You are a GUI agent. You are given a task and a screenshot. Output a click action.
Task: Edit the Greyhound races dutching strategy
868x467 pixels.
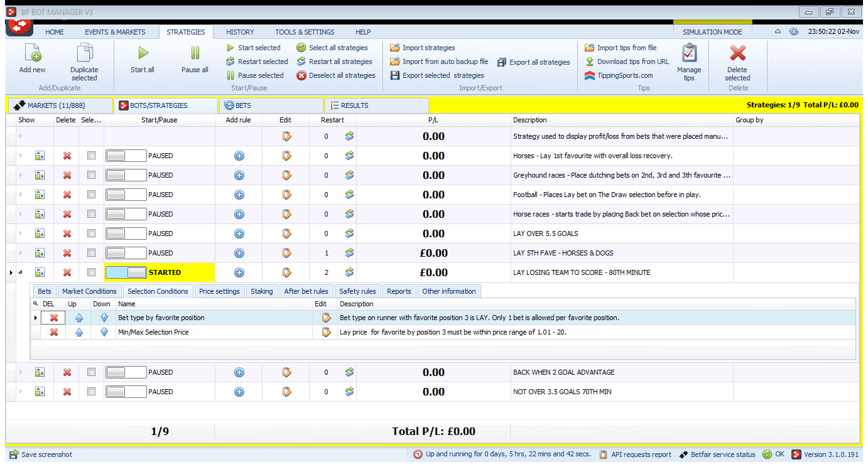click(286, 175)
